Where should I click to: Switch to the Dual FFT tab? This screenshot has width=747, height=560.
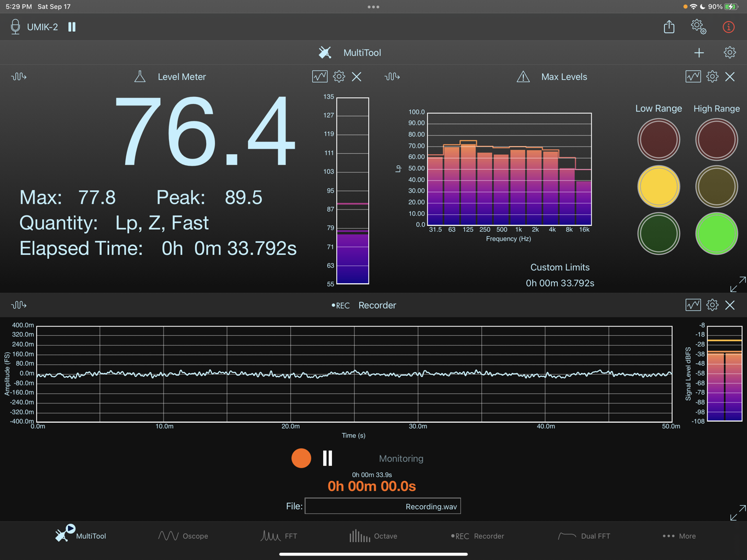pyautogui.click(x=584, y=536)
